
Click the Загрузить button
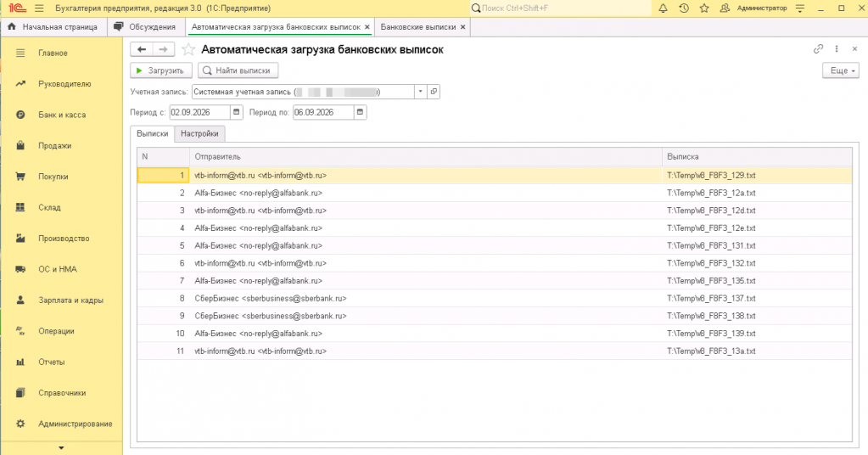tap(161, 70)
